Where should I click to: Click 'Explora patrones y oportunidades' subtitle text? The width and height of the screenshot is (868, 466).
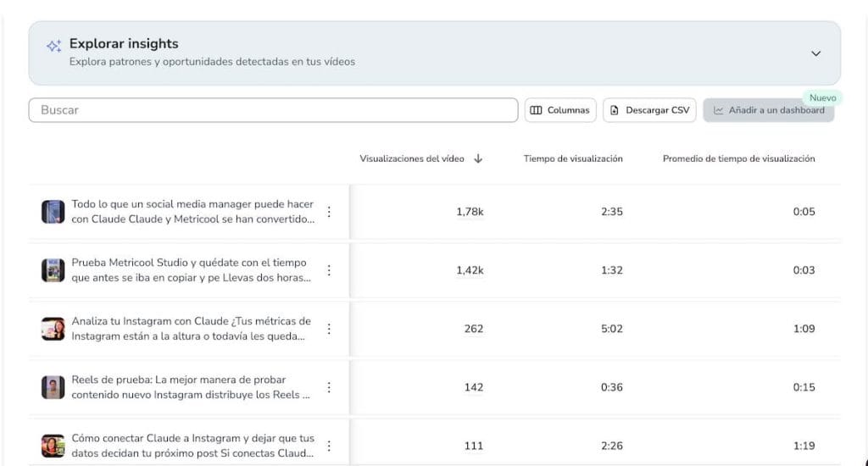click(x=212, y=62)
